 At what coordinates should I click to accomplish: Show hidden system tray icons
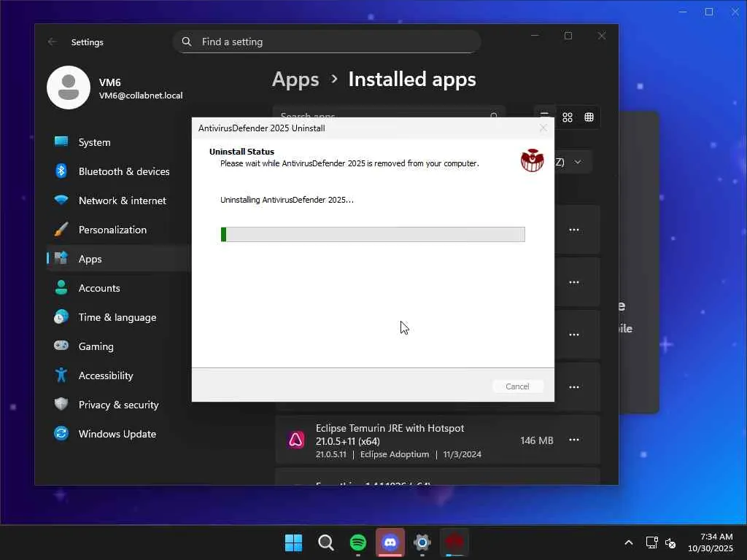click(x=629, y=542)
